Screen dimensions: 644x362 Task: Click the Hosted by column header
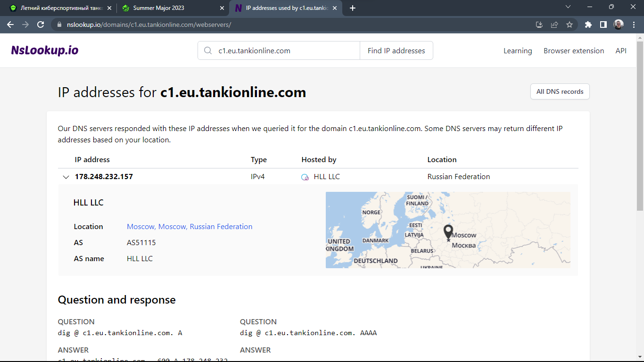click(319, 160)
